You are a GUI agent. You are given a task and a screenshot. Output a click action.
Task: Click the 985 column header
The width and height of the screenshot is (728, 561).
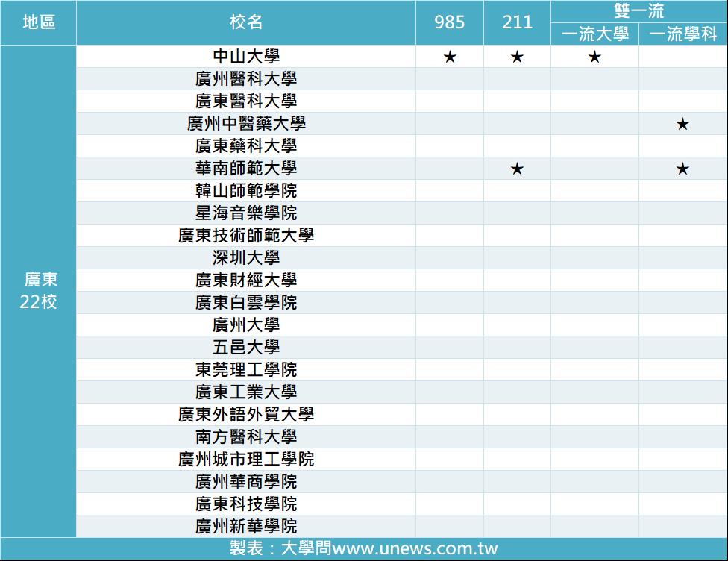click(x=450, y=22)
